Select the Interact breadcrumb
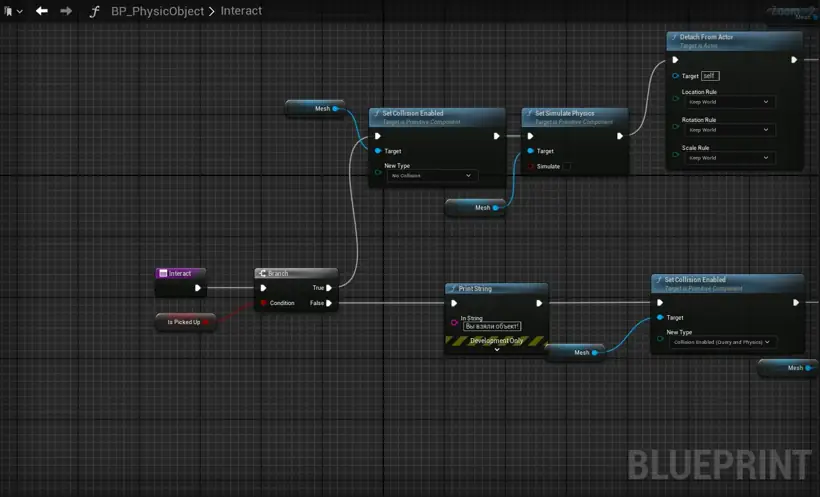This screenshot has height=497, width=820. [241, 10]
